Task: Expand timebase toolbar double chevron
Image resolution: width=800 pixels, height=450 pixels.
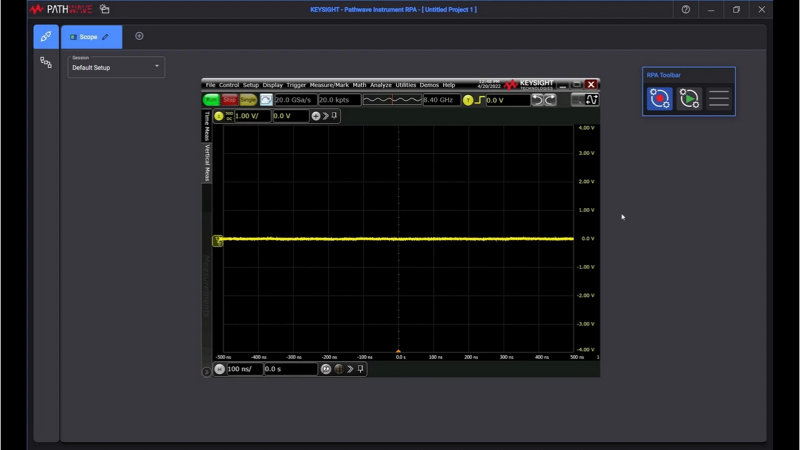Action: tap(350, 369)
